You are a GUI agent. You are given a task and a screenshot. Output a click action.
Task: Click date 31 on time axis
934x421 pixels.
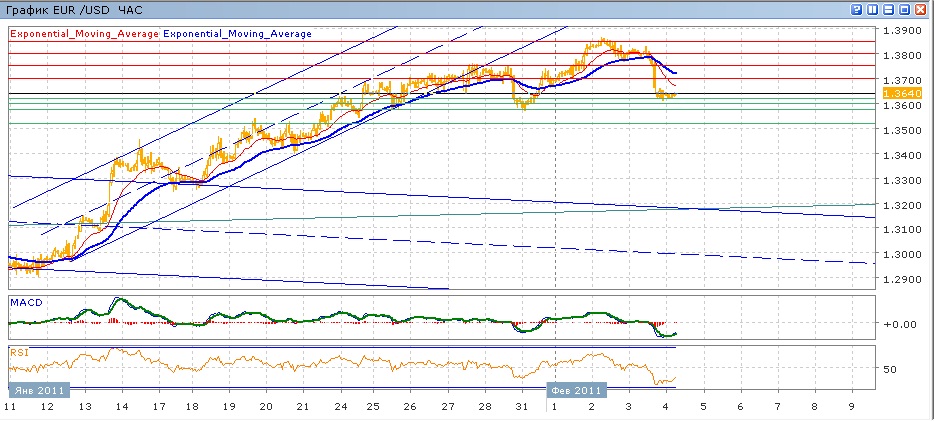click(x=522, y=407)
